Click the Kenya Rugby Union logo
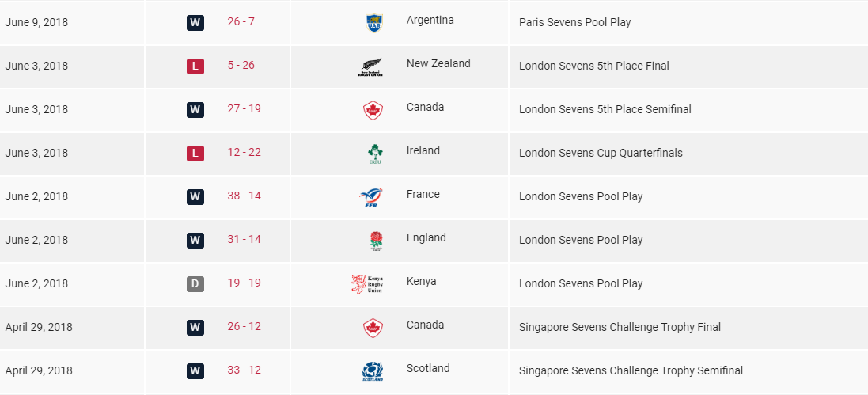The image size is (868, 395). point(367,284)
